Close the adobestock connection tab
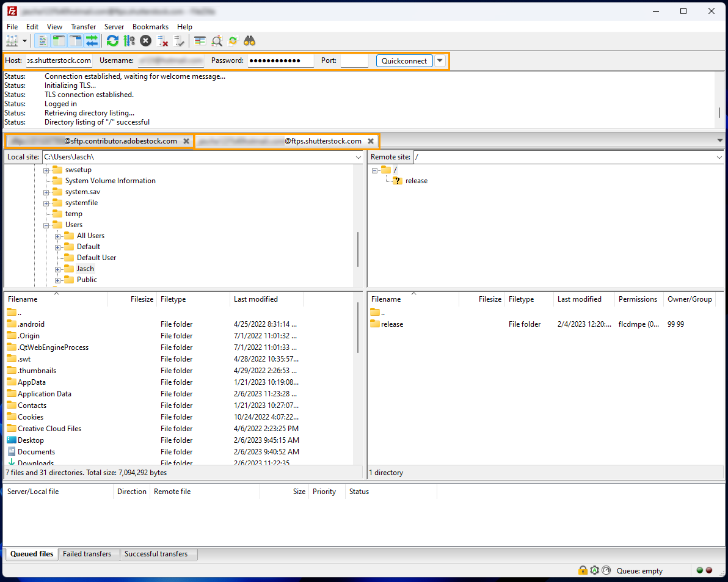This screenshot has height=582, width=728. (x=186, y=141)
